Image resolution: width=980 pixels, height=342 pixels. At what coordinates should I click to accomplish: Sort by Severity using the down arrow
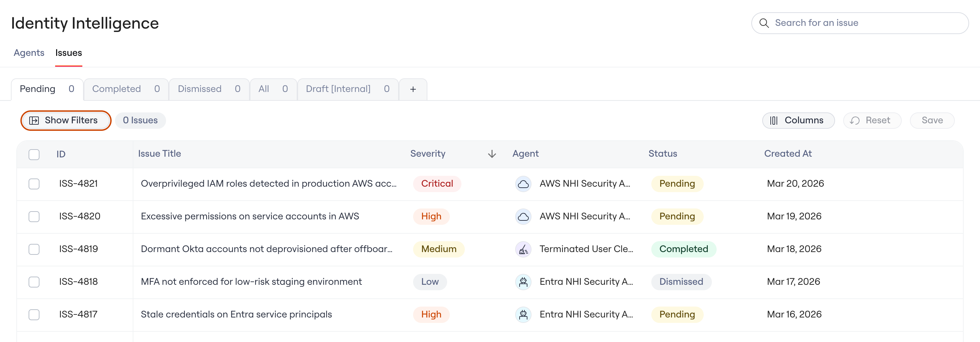click(x=492, y=154)
